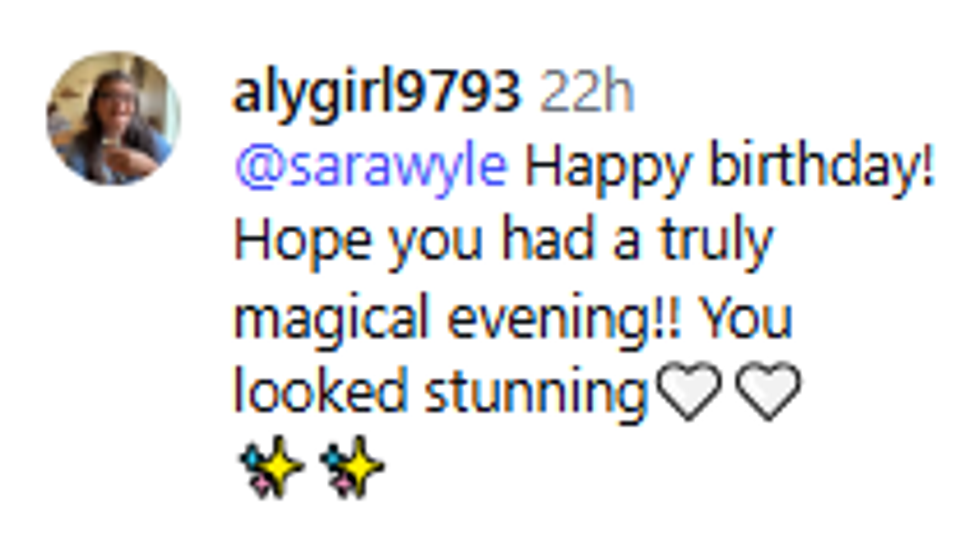Click the word "birthday!" in the comment
This screenshot has width=980, height=536.
[821, 168]
